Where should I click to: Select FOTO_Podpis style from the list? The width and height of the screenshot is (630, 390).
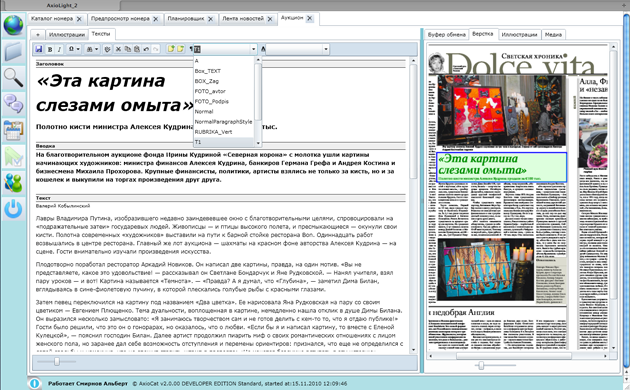212,101
